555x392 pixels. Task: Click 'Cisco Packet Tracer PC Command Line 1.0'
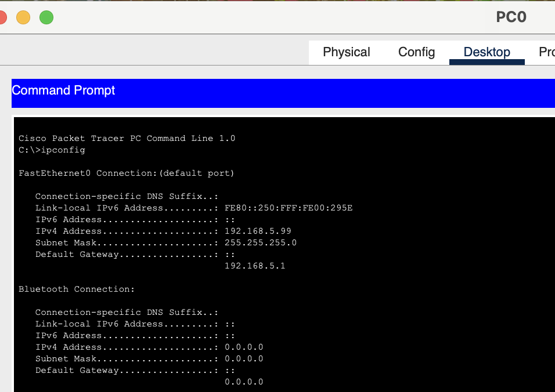point(127,138)
